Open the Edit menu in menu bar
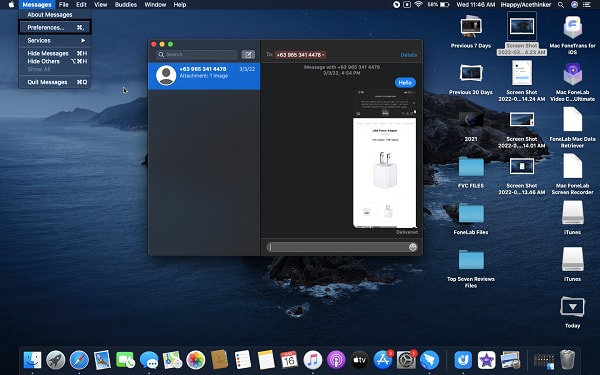The image size is (600, 375). [x=81, y=5]
